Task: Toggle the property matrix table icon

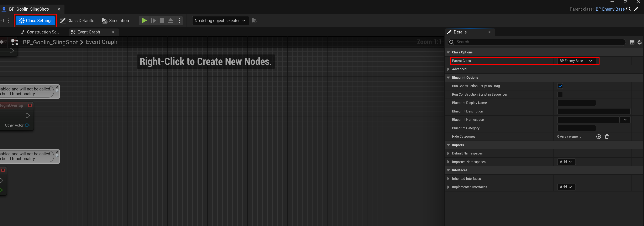Action: pos(632,42)
